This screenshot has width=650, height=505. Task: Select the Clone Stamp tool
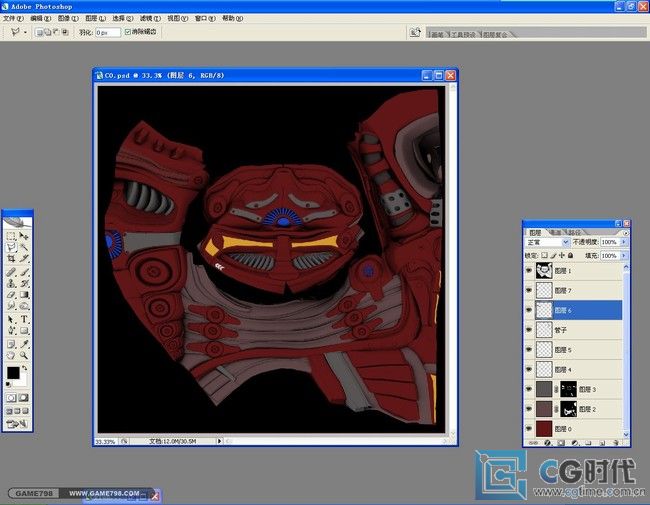coord(11,284)
